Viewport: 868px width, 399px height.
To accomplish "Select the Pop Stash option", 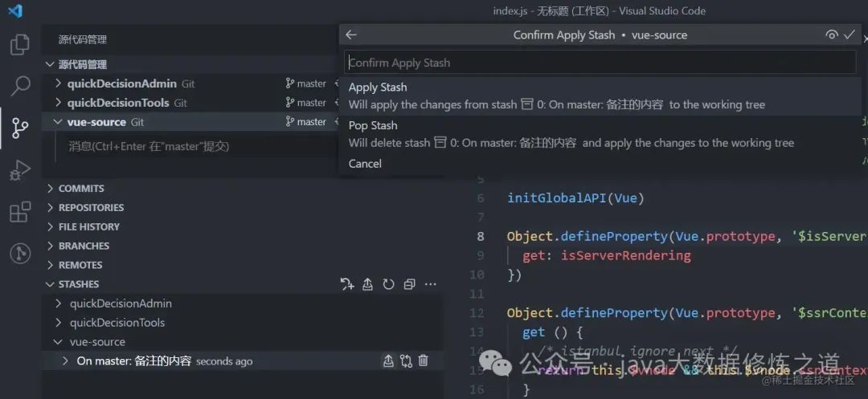I will (x=600, y=134).
